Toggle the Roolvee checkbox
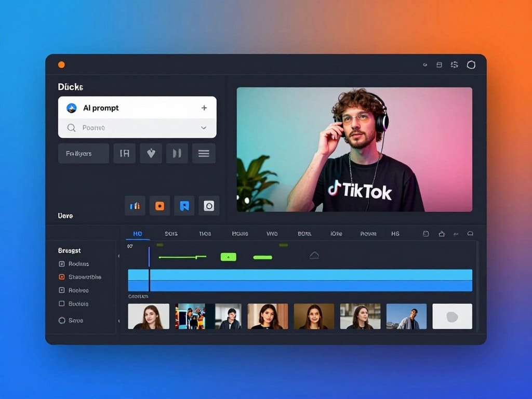Screen dimensions: 532x399 62,290
